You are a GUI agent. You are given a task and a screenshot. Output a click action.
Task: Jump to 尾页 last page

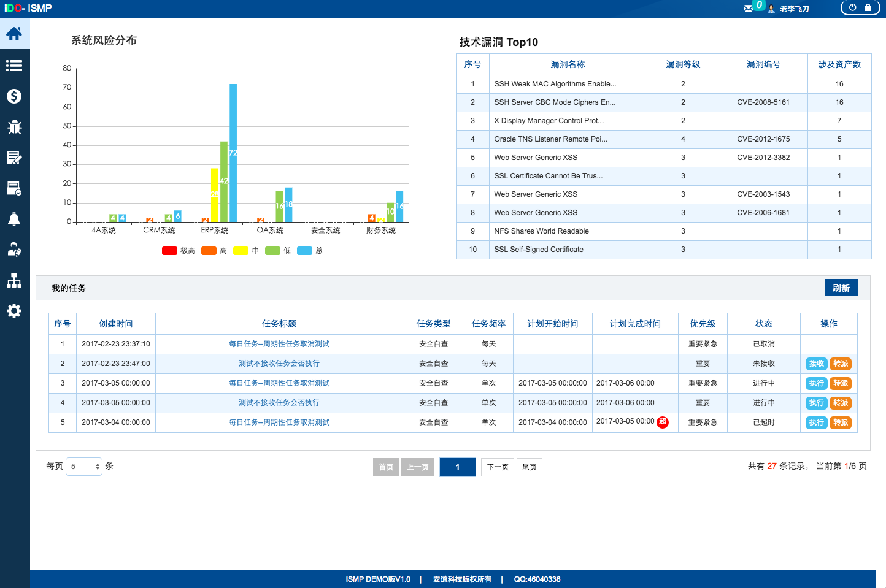click(x=529, y=467)
